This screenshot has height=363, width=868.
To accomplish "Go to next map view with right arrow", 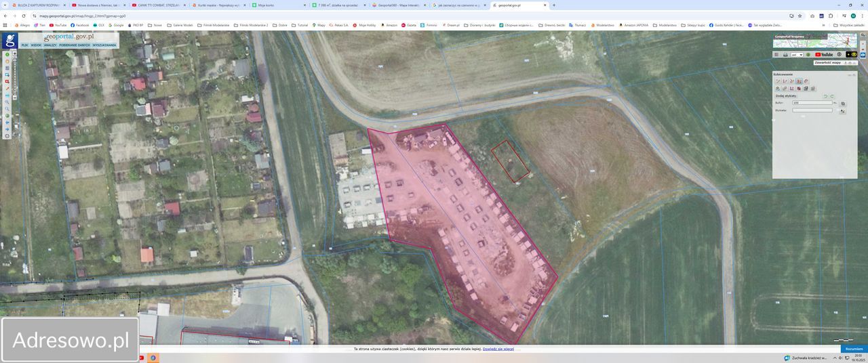I will click(x=7, y=129).
